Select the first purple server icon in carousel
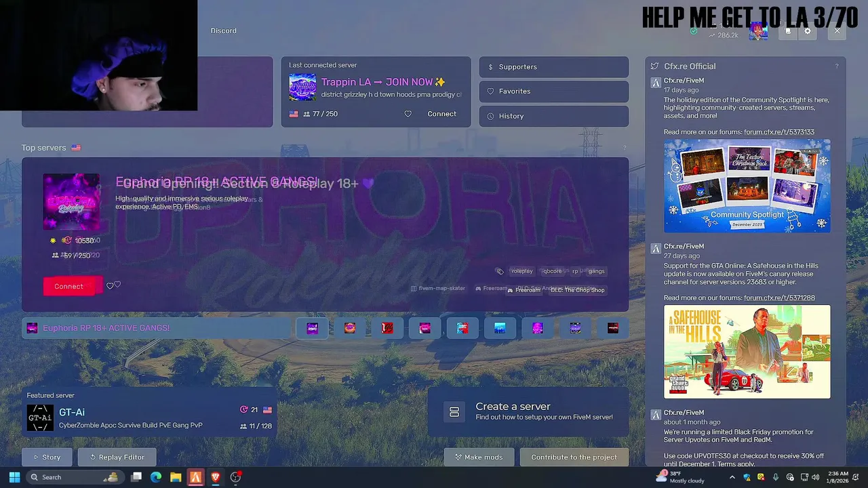 point(312,328)
